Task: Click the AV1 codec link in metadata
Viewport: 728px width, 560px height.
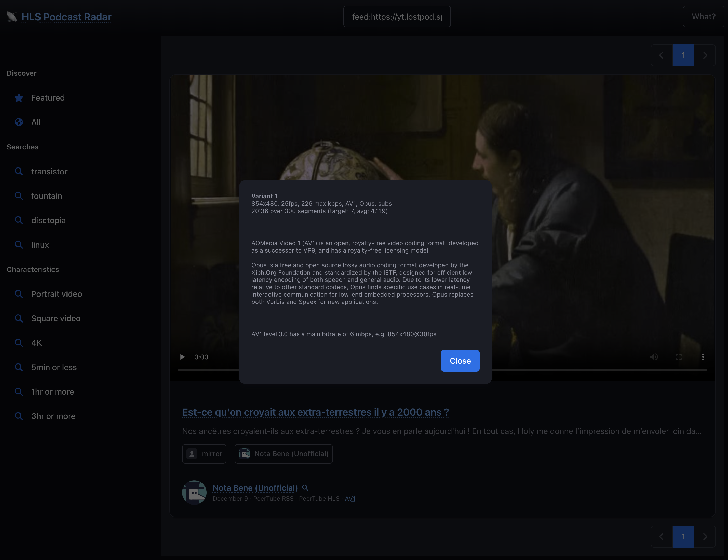Action: pos(350,499)
